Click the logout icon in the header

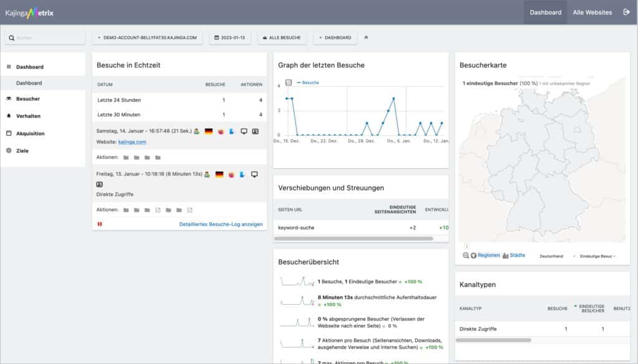pyautogui.click(x=626, y=12)
